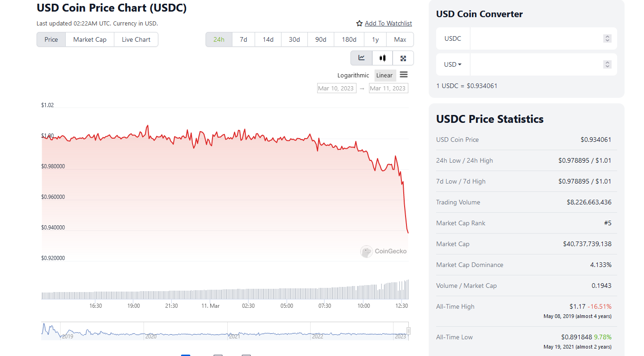Click the star icon beside Add To Watchlist
The height and width of the screenshot is (356, 644).
point(359,24)
